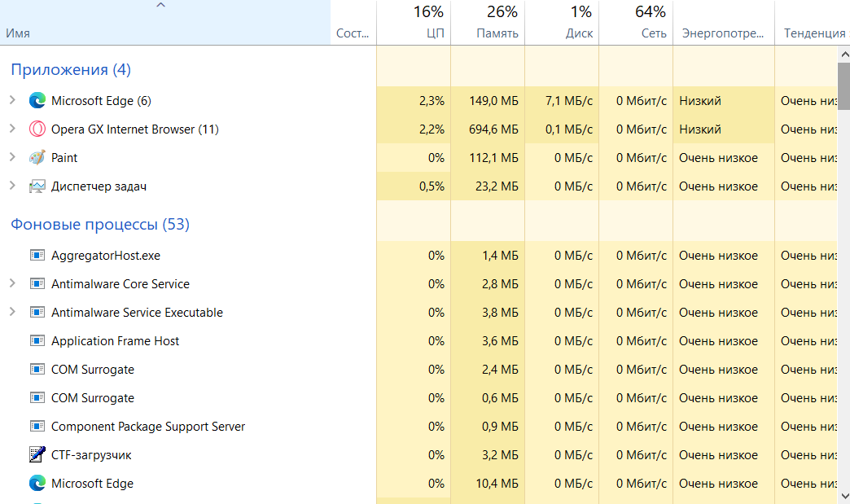Sort by the ЦП column header
The width and height of the screenshot is (850, 504).
coord(436,33)
